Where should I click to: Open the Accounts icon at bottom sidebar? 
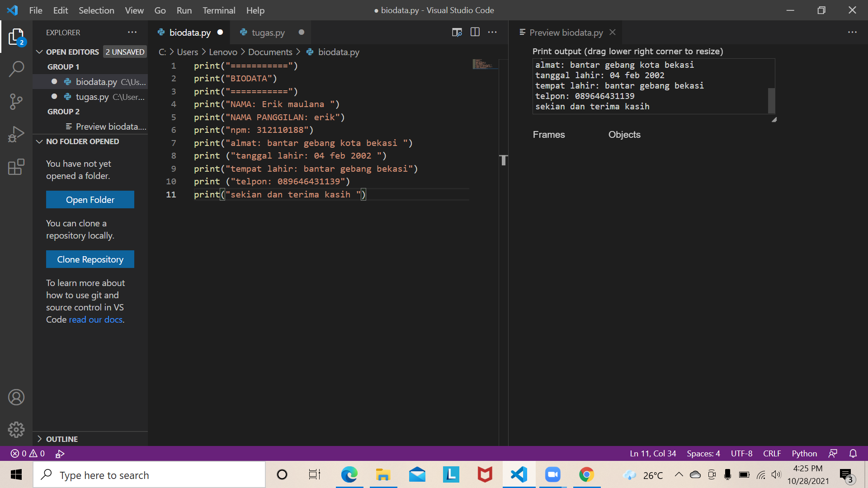pyautogui.click(x=16, y=397)
